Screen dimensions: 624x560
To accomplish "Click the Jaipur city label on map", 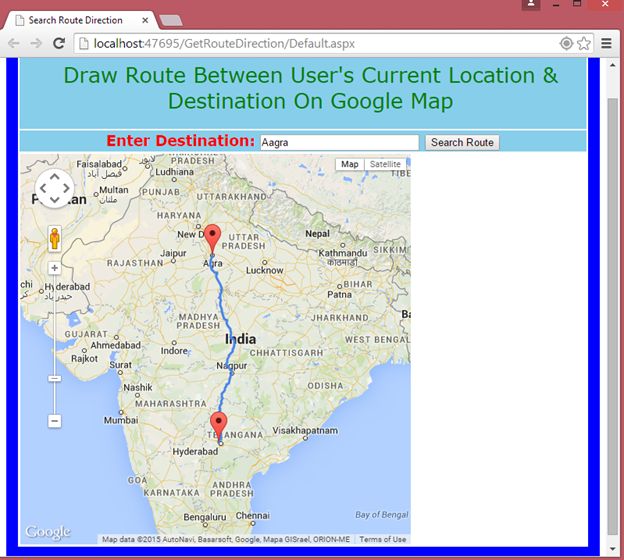I will [x=173, y=253].
